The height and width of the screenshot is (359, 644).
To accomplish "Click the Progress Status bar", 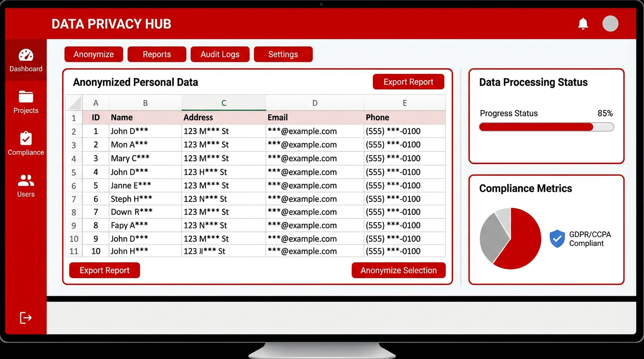I will click(546, 127).
